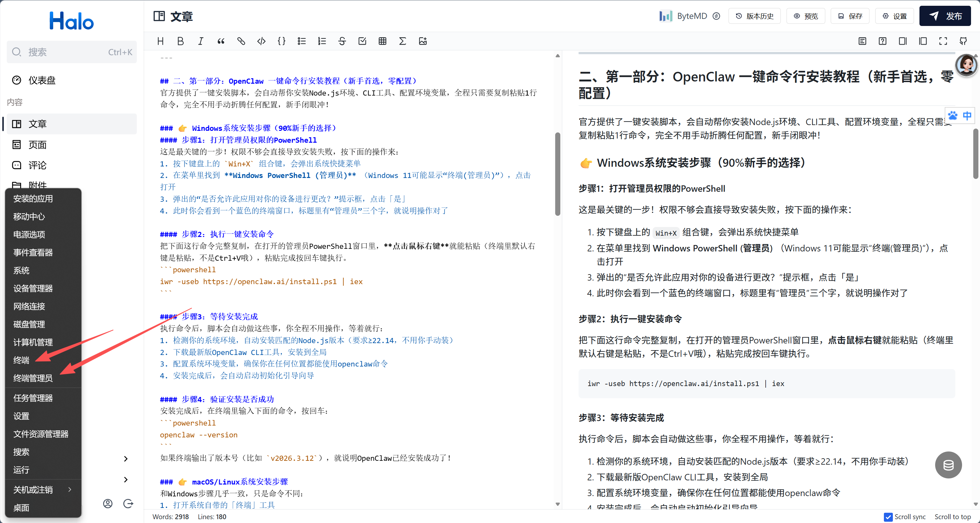Expand the 关机或注销 submenu
This screenshot has height=523, width=980.
coord(43,490)
